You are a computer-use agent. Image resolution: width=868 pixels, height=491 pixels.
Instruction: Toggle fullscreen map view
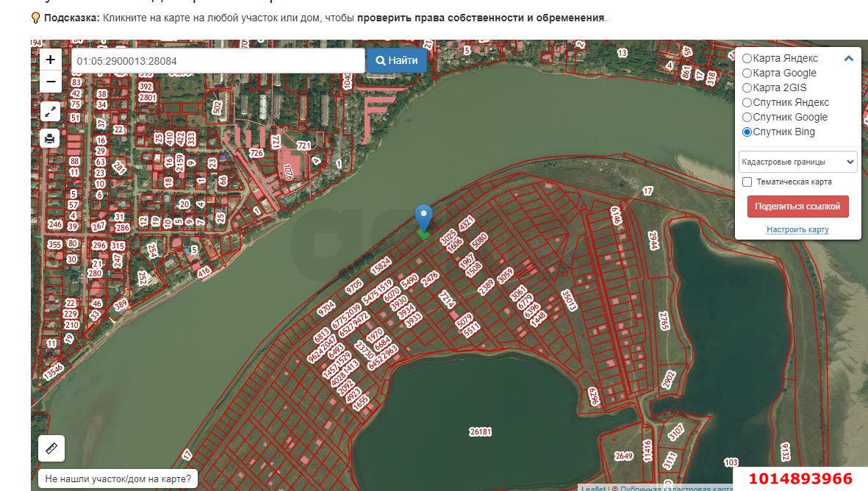[x=50, y=112]
